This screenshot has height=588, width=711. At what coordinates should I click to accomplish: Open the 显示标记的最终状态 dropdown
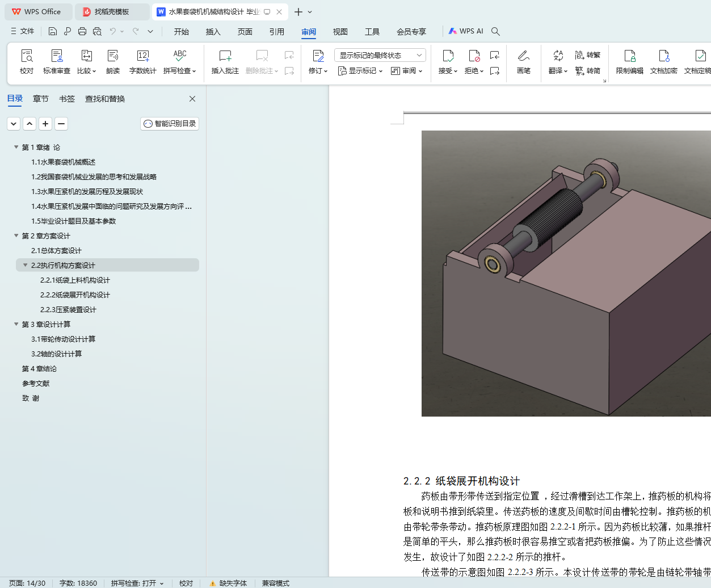[380, 55]
